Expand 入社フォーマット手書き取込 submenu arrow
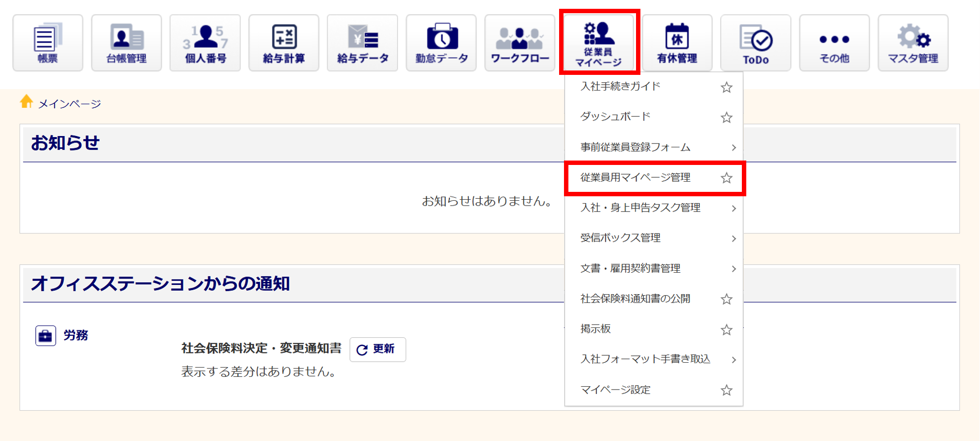 [734, 360]
